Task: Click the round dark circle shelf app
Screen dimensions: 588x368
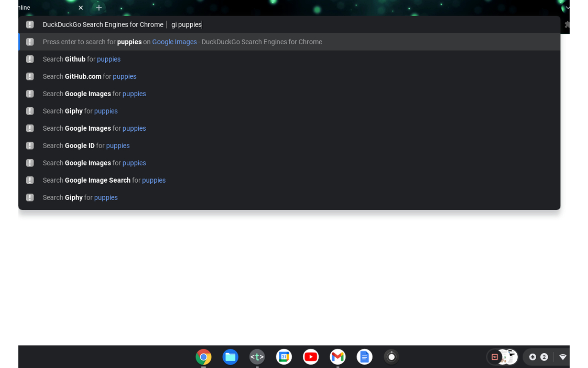Action: pyautogui.click(x=391, y=357)
